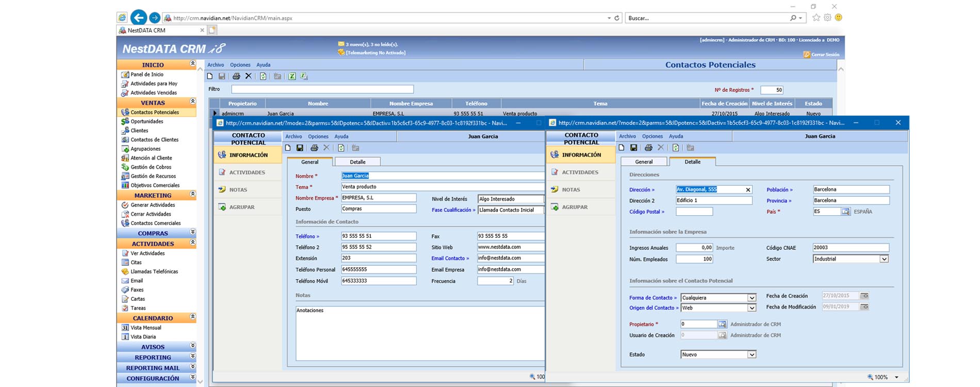Click the Cerrar Sesión link
This screenshot has height=387, width=980.
[x=825, y=55]
